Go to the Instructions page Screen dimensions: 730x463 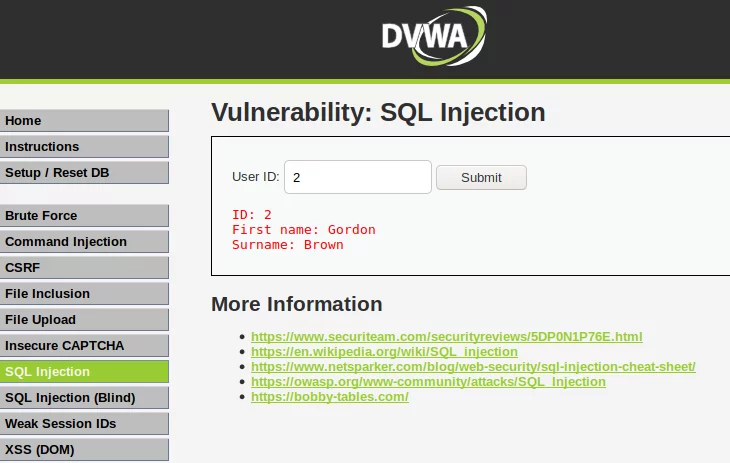pyautogui.click(x=84, y=147)
